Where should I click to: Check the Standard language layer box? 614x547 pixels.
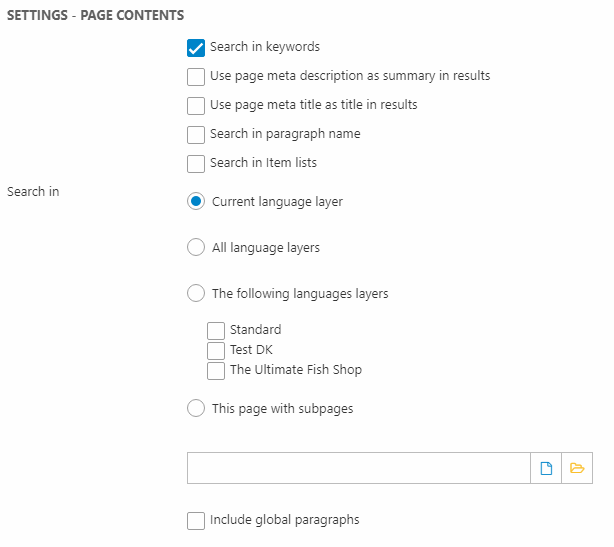(x=216, y=330)
